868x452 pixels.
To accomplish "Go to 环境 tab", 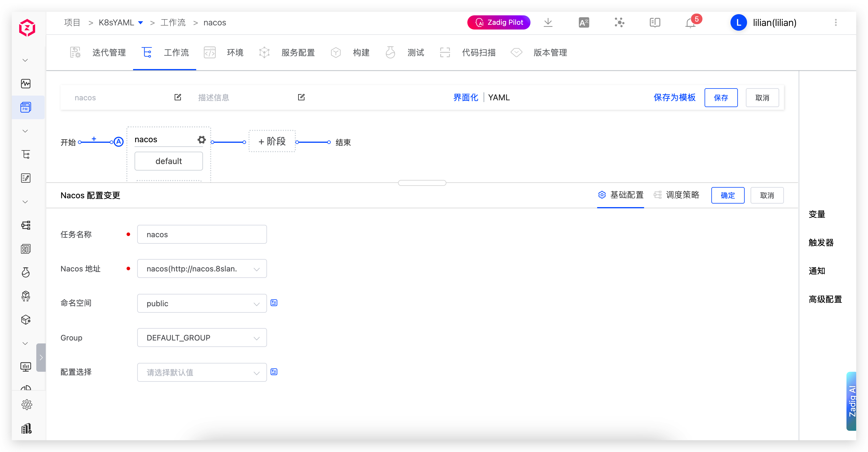I will coord(235,53).
